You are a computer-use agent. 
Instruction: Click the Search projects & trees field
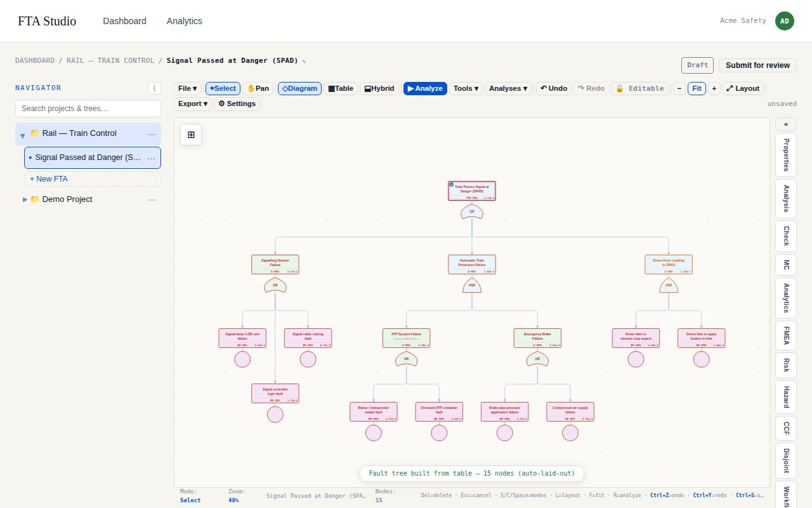click(88, 109)
